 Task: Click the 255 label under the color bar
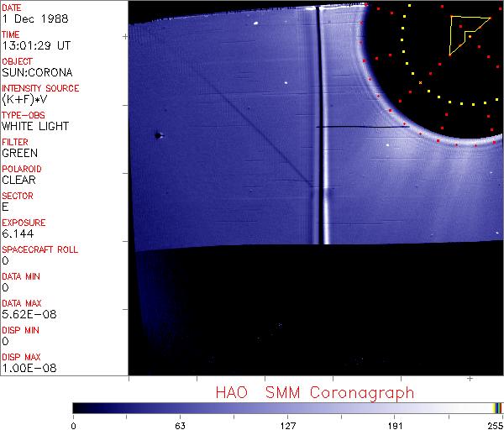(x=494, y=425)
